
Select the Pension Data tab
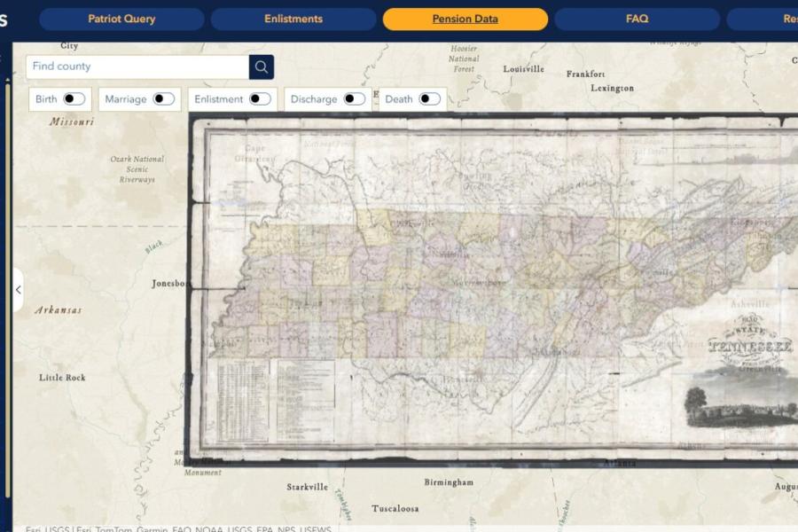[465, 19]
